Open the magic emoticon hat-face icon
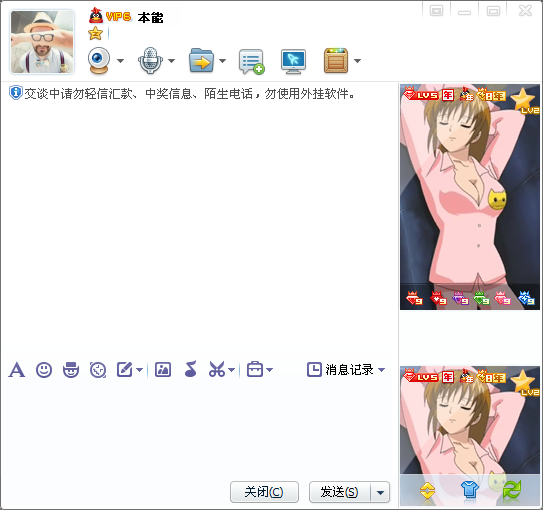543x510 pixels. coord(71,370)
